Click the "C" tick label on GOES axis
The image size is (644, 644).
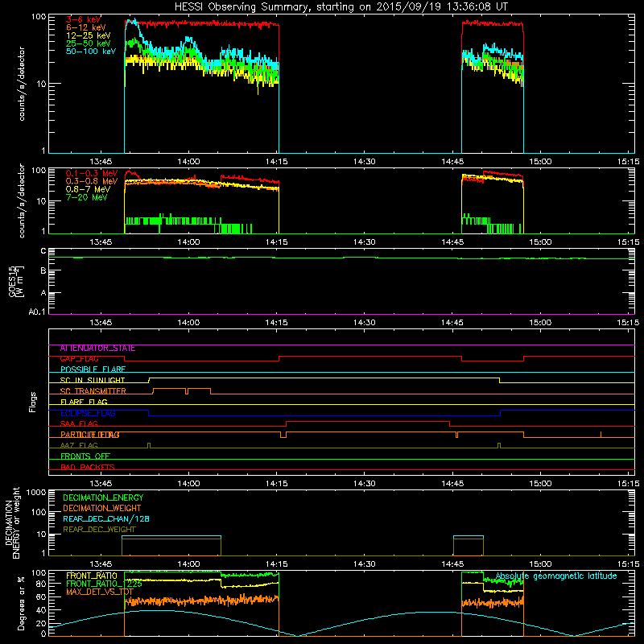[43, 250]
